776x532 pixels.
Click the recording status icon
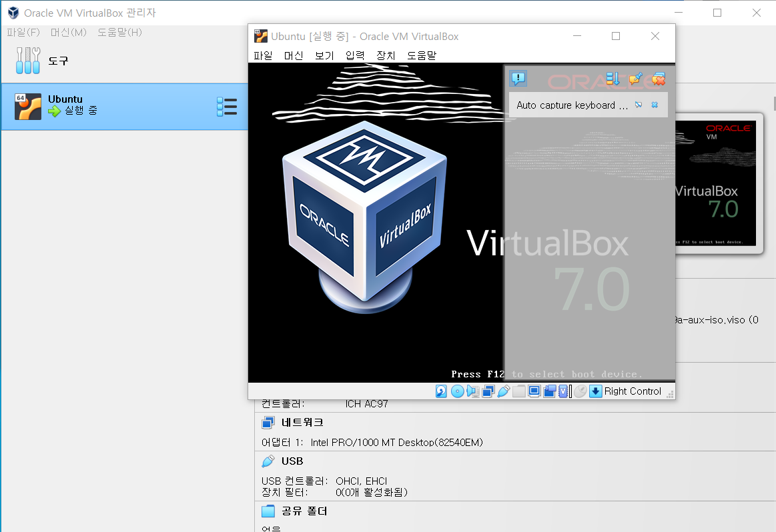coord(549,391)
